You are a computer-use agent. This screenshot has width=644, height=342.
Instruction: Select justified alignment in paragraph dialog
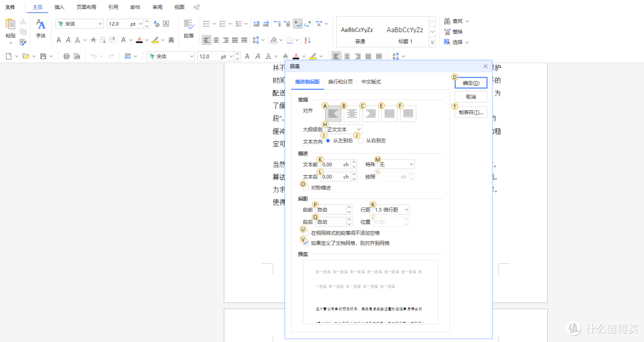pos(389,114)
